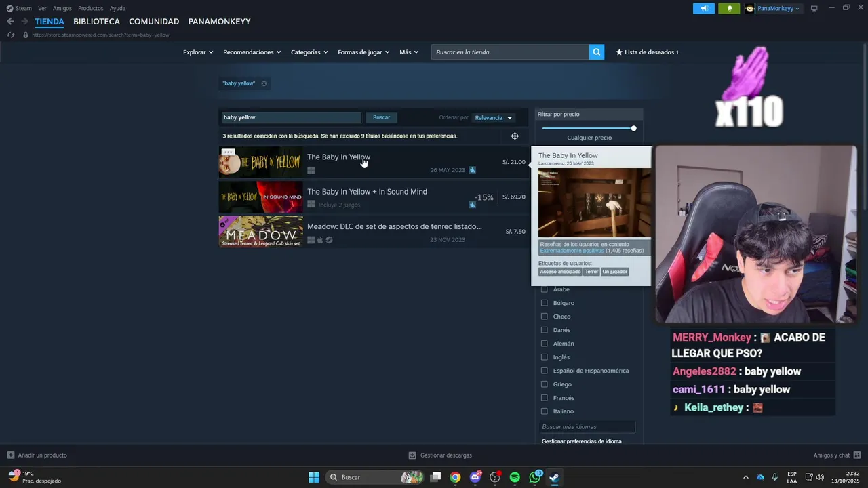The image size is (868, 488).
Task: Check the Italiano language filter
Action: point(544,411)
